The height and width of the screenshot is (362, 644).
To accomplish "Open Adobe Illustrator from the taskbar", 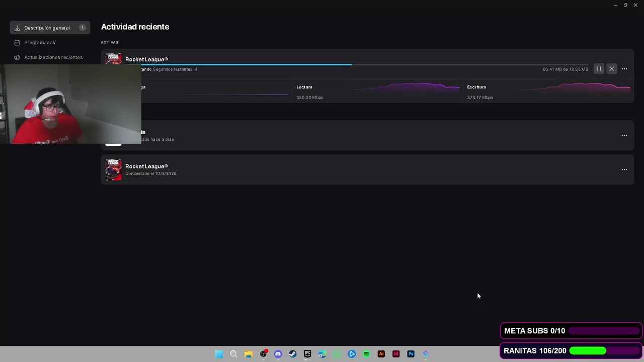I will pos(381,354).
